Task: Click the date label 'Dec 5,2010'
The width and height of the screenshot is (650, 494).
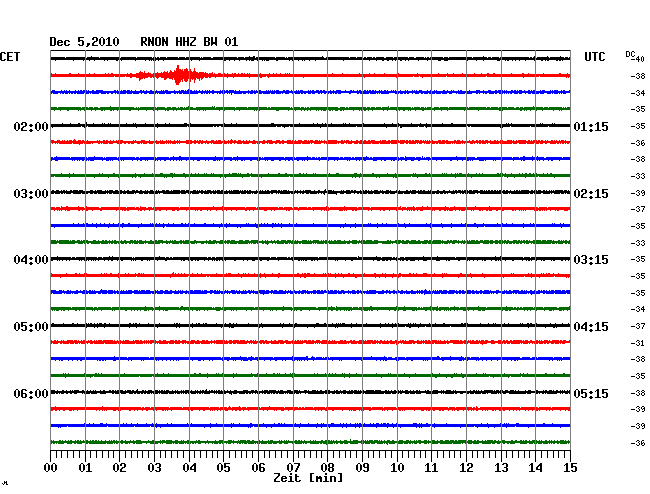Action: point(84,42)
